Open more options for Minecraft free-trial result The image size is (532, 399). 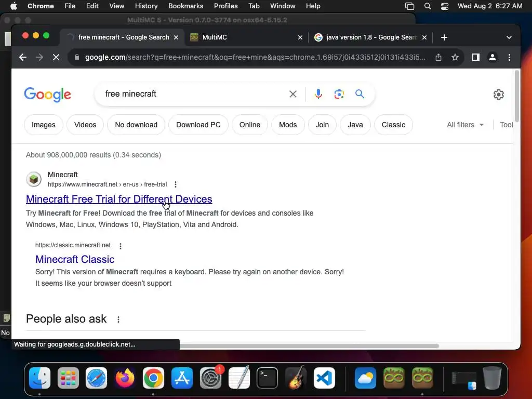click(x=176, y=184)
